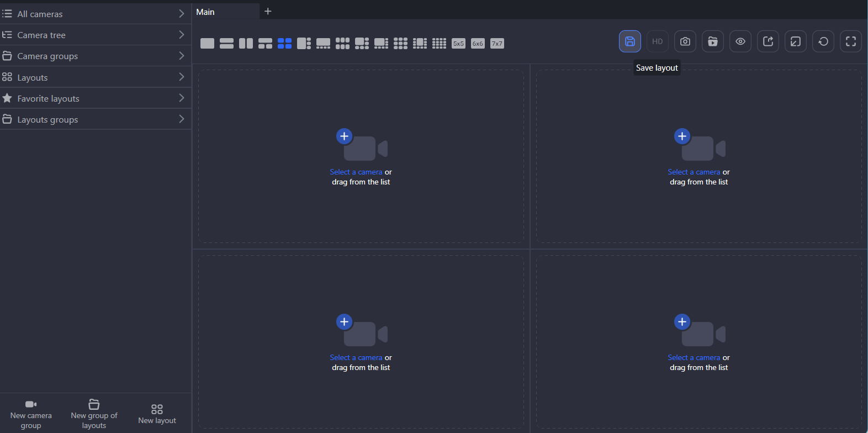Click the share/export arrow icon

768,41
